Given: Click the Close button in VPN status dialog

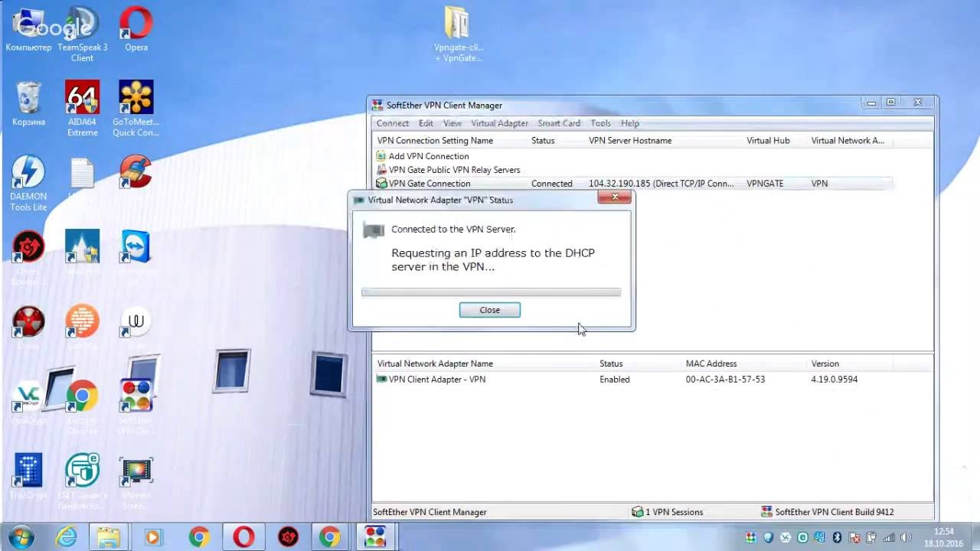Looking at the screenshot, I should 489,310.
